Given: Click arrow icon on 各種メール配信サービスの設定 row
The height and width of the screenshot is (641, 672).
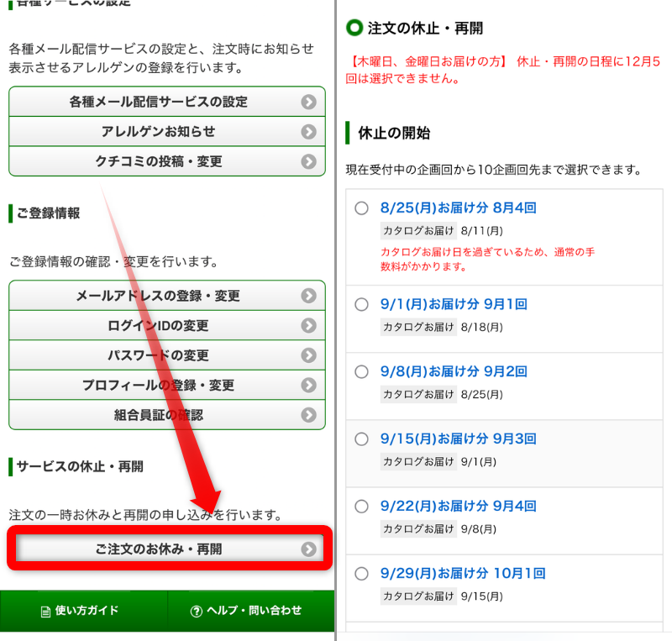Looking at the screenshot, I should pos(308,102).
